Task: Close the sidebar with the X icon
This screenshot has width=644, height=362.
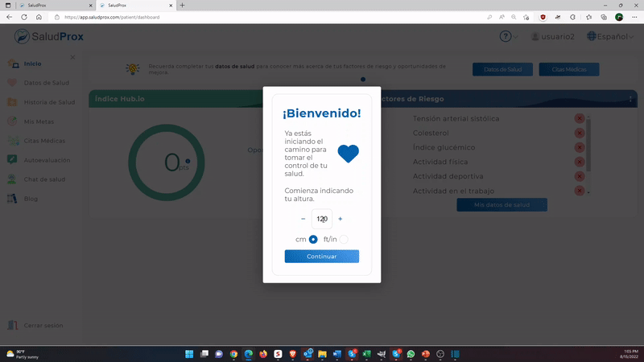Action: (72, 57)
